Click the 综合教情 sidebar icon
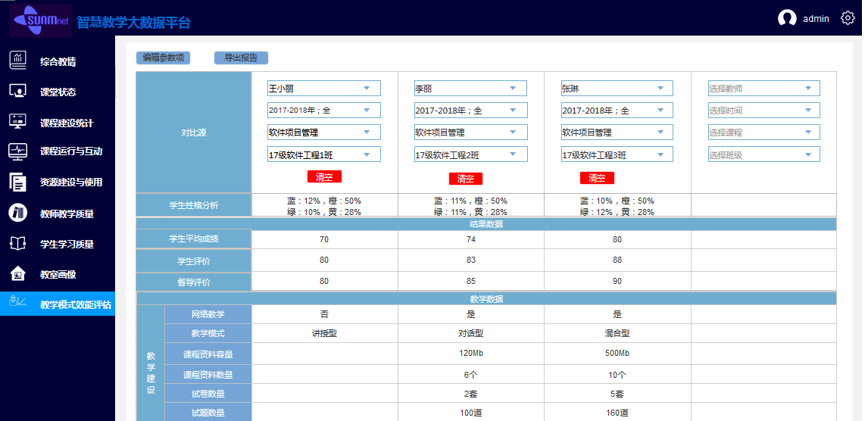This screenshot has width=868, height=421. 17,61
